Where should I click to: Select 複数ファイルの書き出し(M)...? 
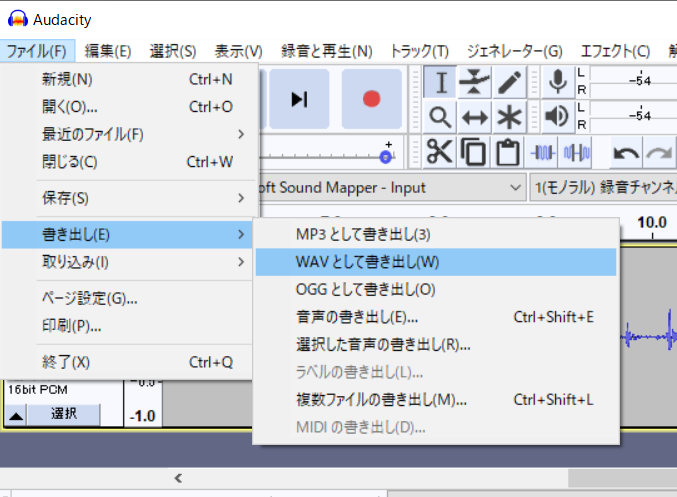tap(436, 400)
